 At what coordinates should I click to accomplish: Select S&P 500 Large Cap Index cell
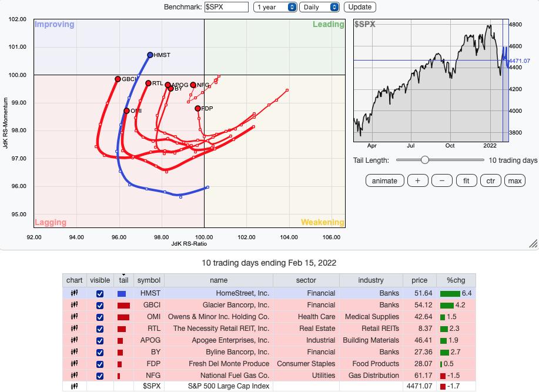pyautogui.click(x=219, y=386)
